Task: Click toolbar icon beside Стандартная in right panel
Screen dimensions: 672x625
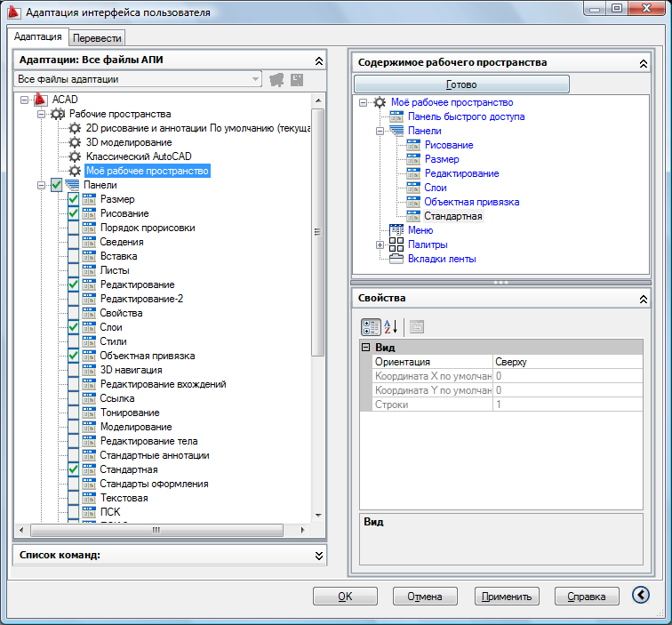Action: (413, 216)
